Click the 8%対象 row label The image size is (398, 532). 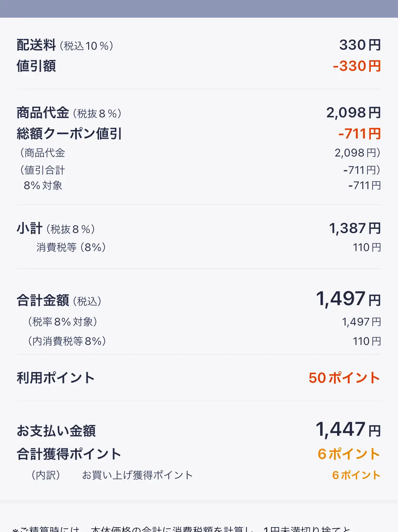[x=43, y=185]
